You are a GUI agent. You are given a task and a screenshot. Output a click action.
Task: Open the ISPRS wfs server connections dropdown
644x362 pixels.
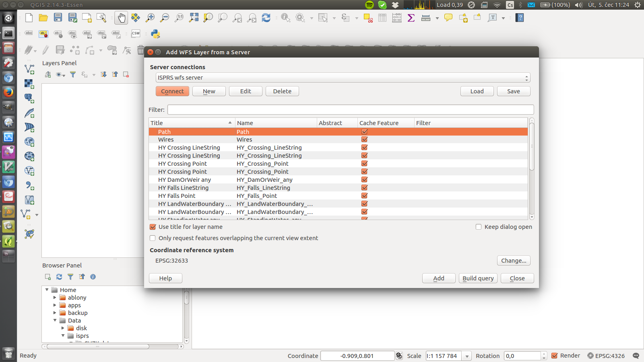(x=343, y=78)
